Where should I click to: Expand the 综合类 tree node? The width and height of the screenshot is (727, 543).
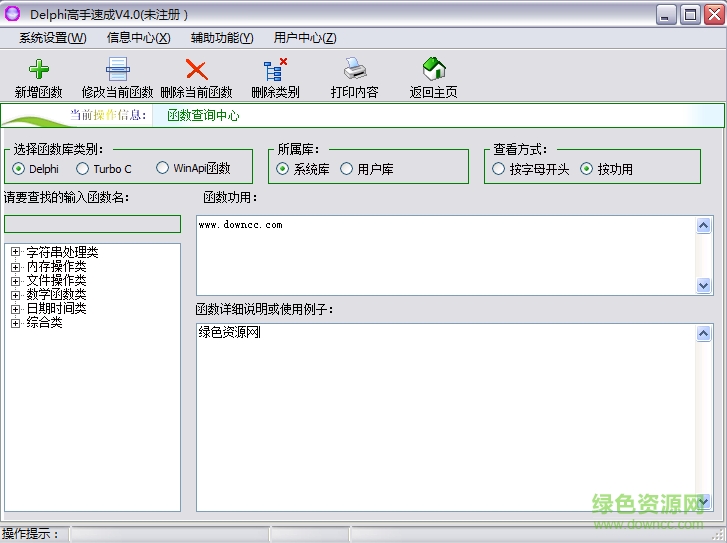(x=16, y=323)
